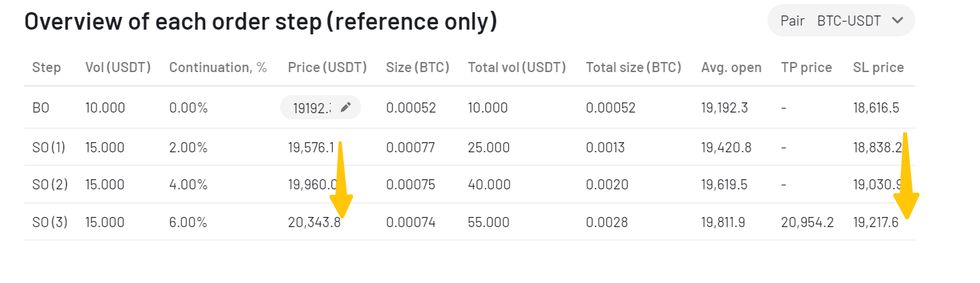Click the Size (BTC) column header
980x283 pixels.
tap(418, 67)
